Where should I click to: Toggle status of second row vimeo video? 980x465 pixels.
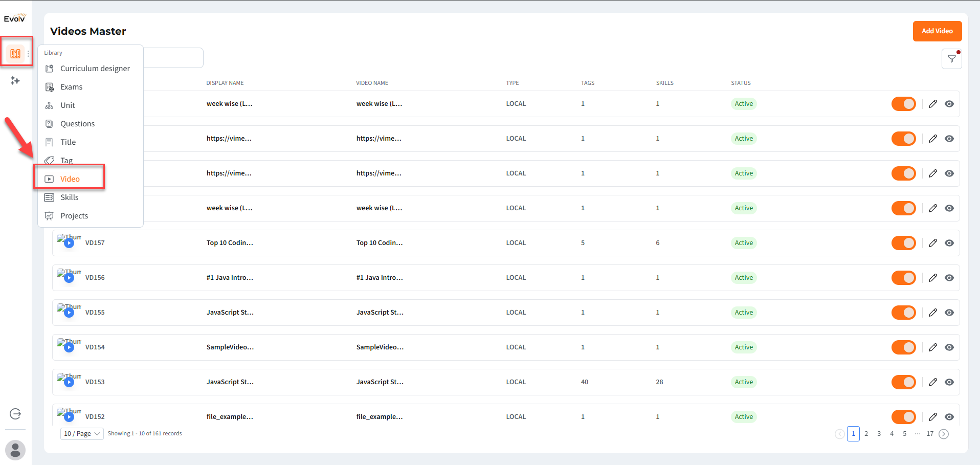[x=904, y=139]
